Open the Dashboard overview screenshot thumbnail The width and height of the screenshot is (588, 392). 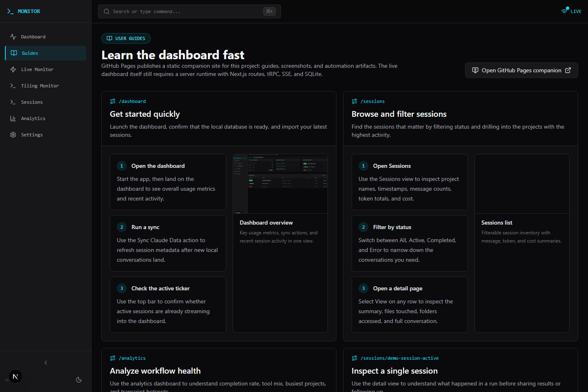tap(280, 184)
